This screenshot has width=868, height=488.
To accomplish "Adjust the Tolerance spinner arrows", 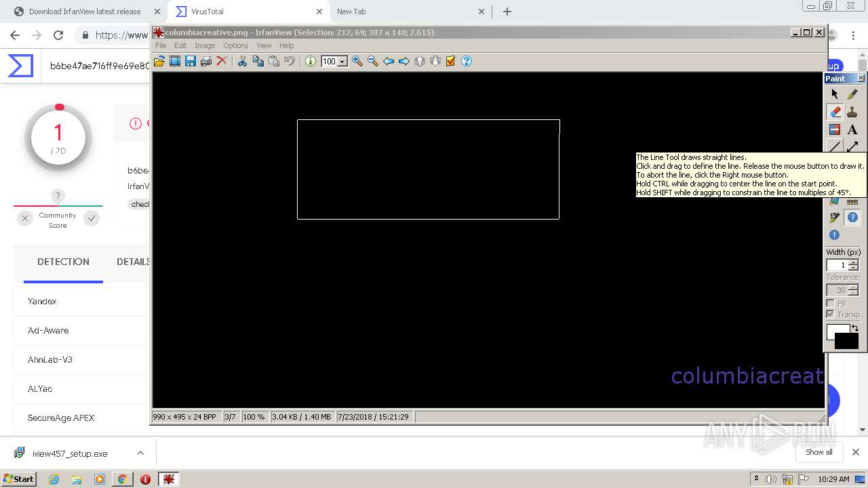I will click(x=854, y=290).
